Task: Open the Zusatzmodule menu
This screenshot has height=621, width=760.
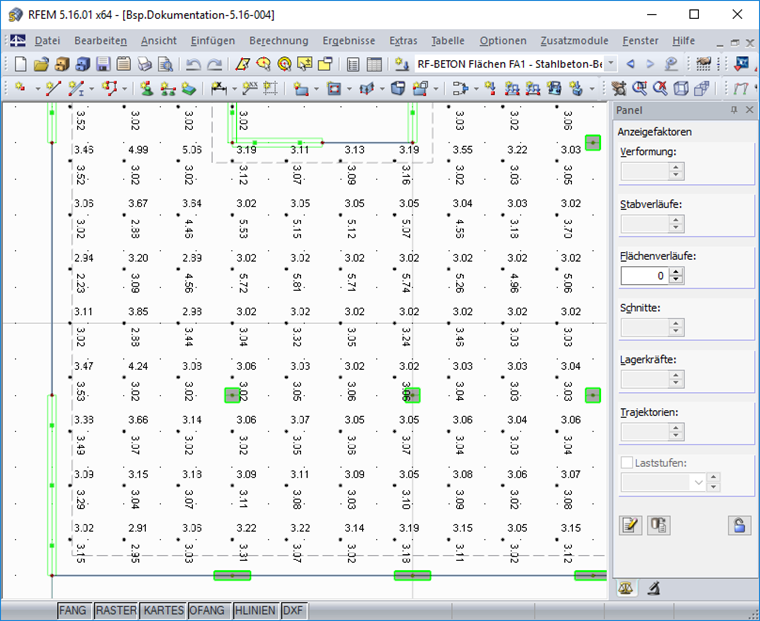Action: [x=574, y=41]
